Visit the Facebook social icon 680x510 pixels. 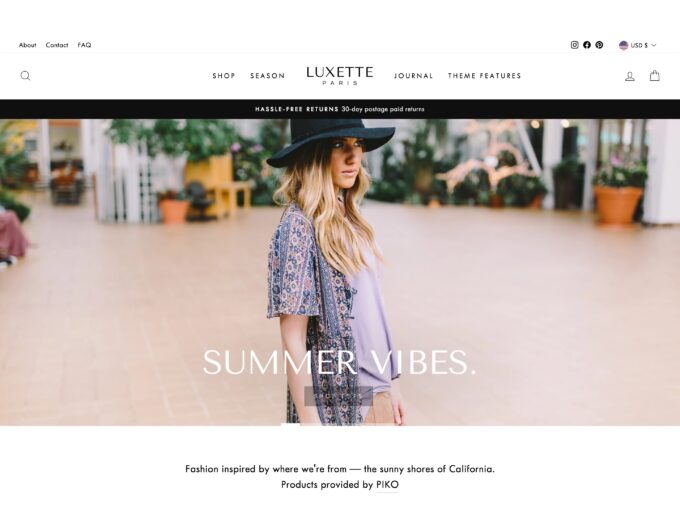587,45
